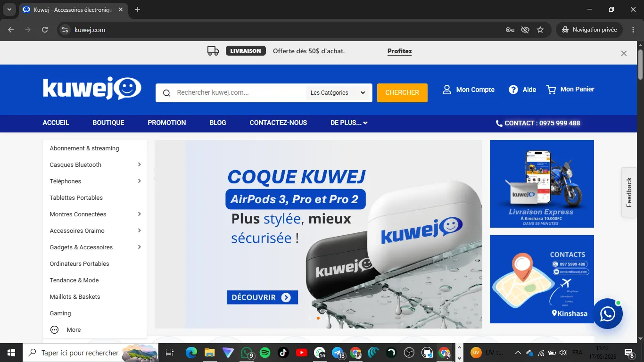Open Tendance & Mode category
644x362 pixels.
point(74,280)
